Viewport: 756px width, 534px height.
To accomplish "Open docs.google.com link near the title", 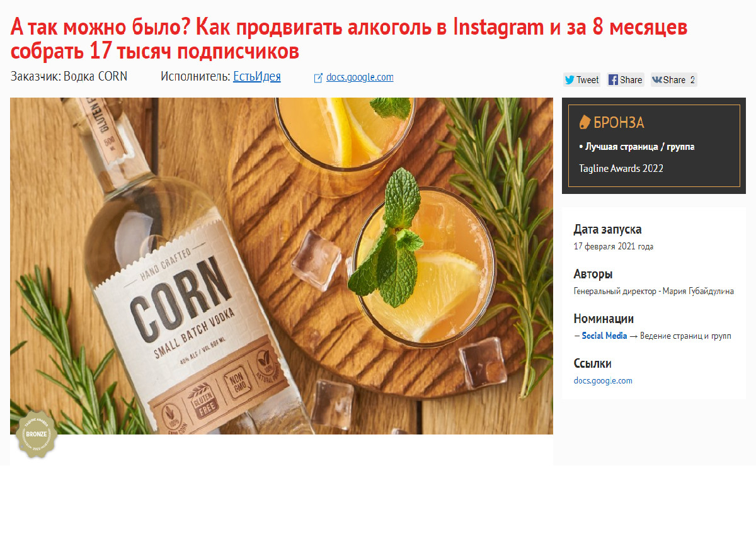I will click(x=360, y=77).
